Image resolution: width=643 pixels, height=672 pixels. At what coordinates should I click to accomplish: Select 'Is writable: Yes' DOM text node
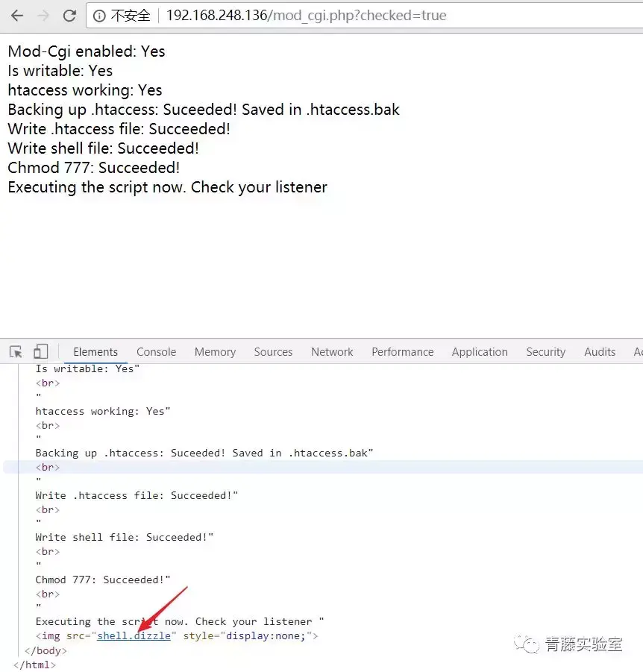(x=87, y=368)
